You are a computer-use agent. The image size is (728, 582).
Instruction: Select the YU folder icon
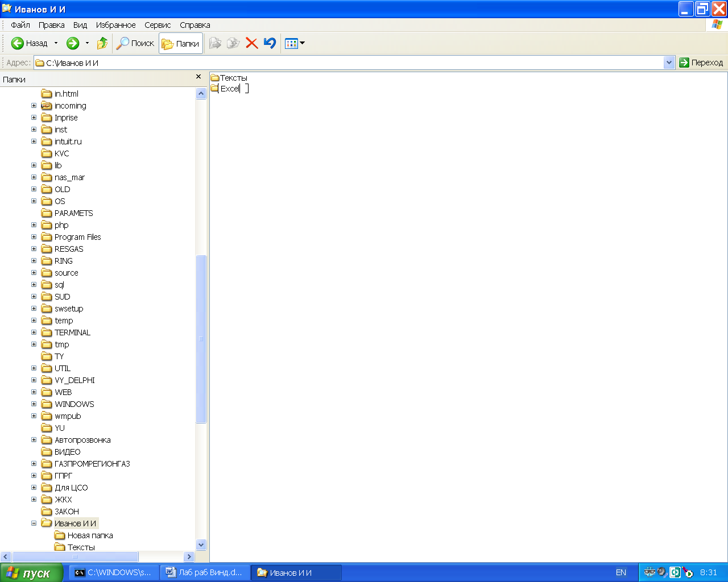coord(47,428)
